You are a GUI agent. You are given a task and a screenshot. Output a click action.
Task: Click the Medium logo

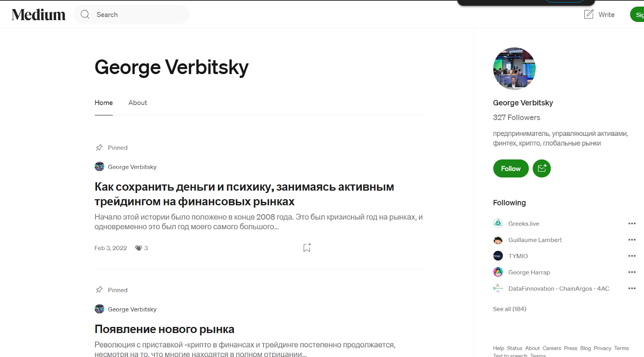(x=39, y=14)
